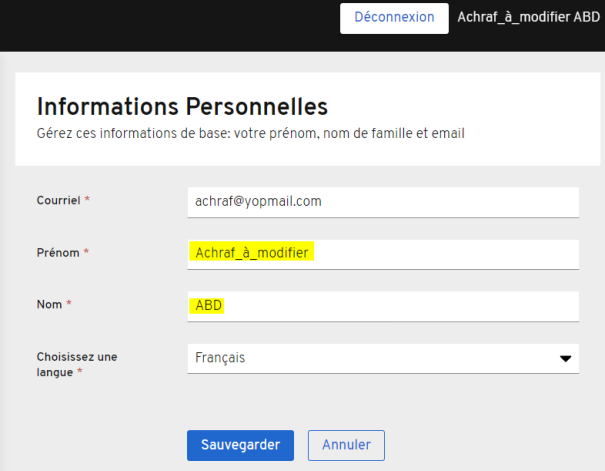Click the Déconnexion button

[x=394, y=18]
